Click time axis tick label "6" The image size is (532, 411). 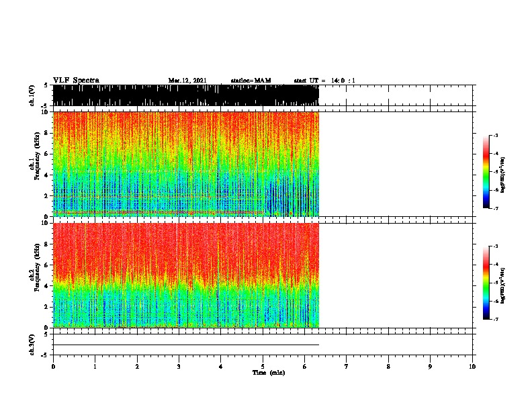(304, 367)
